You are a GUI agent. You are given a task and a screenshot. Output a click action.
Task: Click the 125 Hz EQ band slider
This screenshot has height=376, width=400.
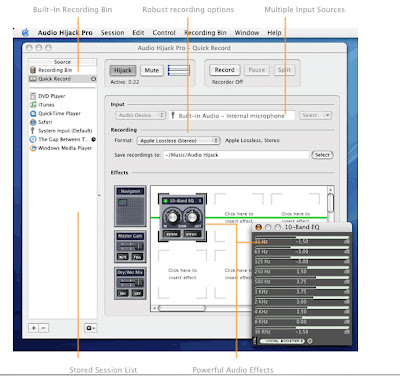click(x=302, y=257)
